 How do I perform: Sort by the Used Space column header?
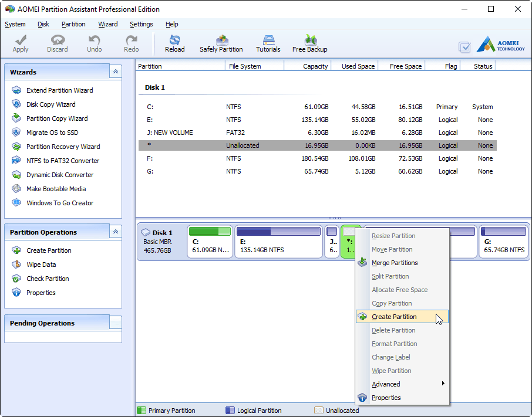[x=355, y=66]
